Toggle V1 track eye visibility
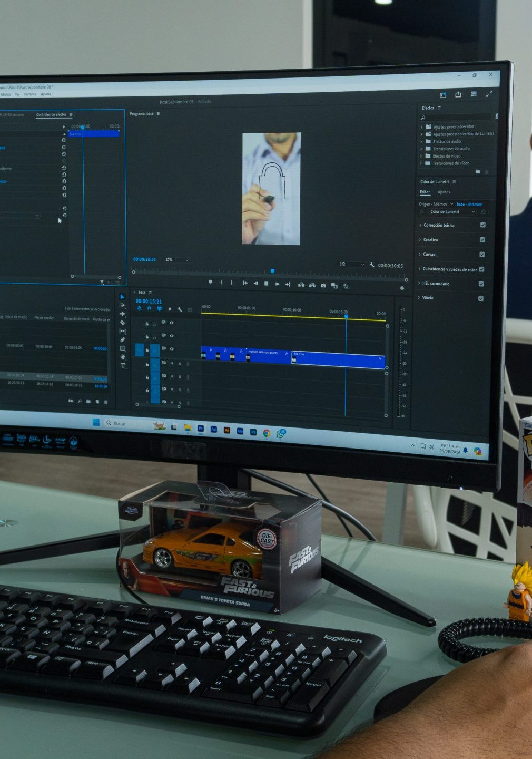532x759 pixels. click(171, 348)
